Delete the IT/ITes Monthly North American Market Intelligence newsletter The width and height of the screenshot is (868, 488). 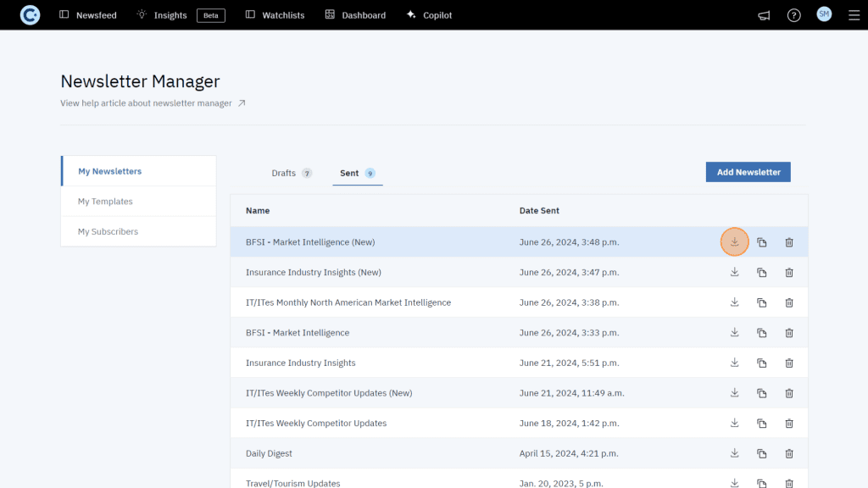[788, 302]
